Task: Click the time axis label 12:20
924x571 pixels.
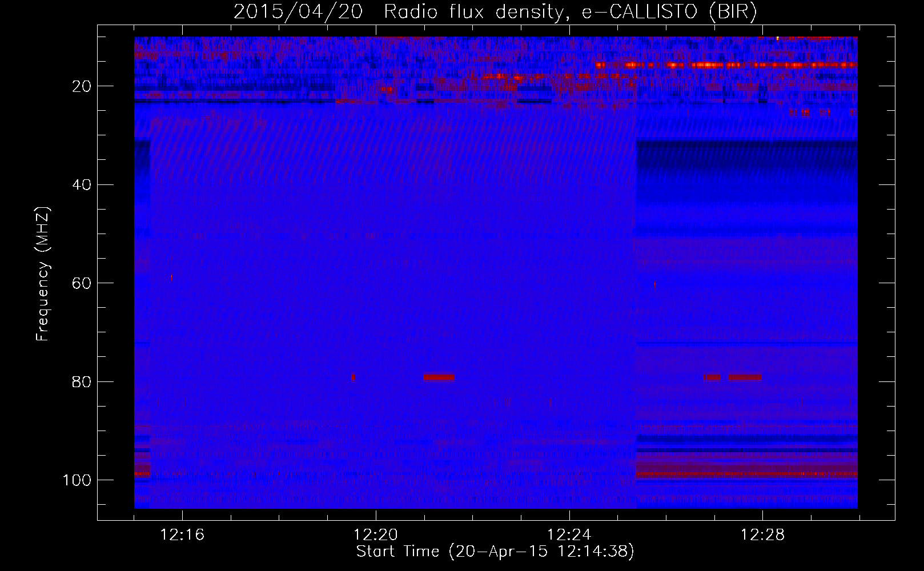Action: point(376,535)
